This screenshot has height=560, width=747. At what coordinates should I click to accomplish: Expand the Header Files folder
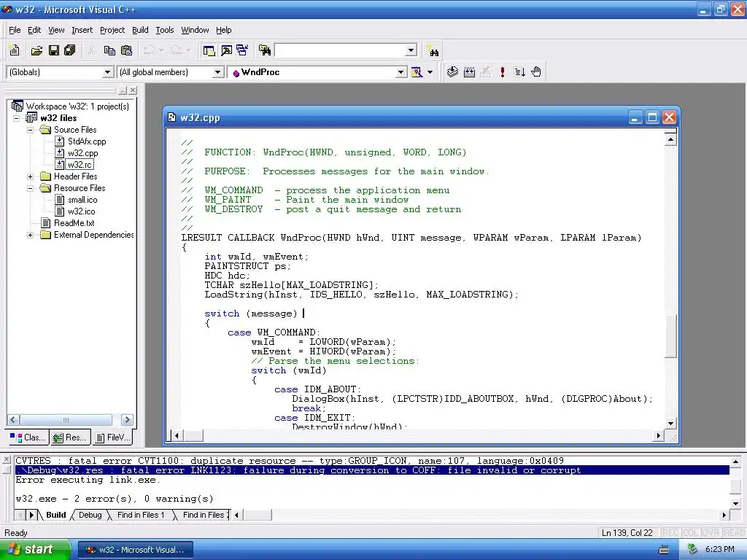click(30, 176)
